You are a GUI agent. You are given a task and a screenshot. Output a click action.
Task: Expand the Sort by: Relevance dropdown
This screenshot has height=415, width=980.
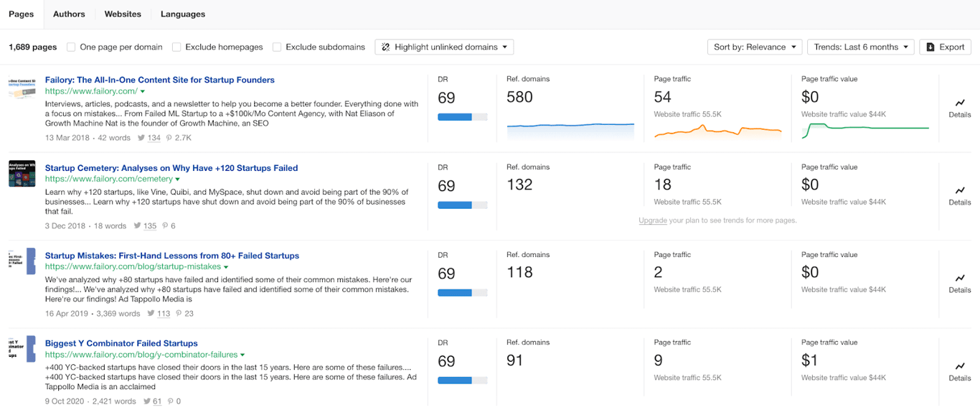pyautogui.click(x=755, y=47)
